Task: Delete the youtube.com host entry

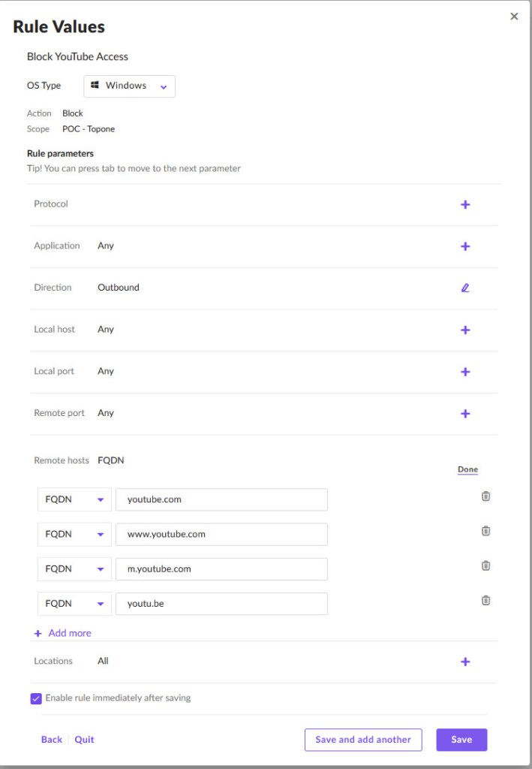Action: pyautogui.click(x=485, y=496)
